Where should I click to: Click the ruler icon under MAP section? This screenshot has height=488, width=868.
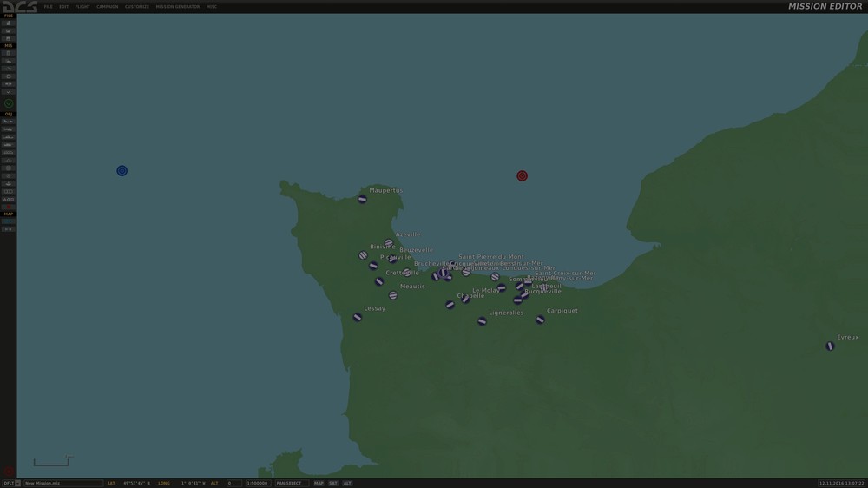tap(9, 228)
